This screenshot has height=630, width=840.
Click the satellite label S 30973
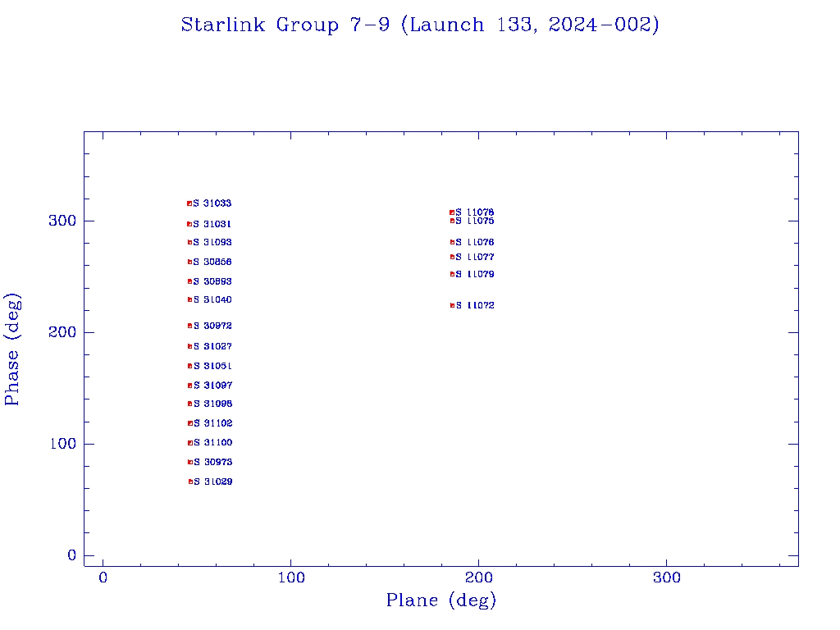click(x=213, y=462)
